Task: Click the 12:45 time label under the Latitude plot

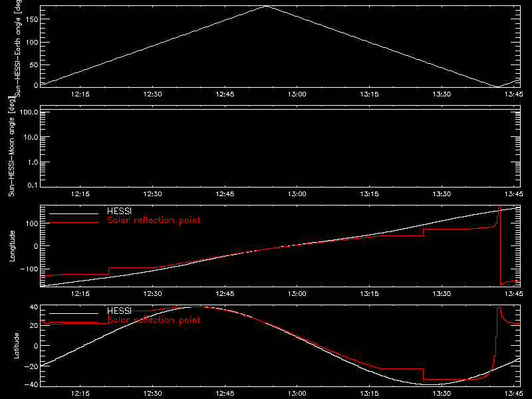Action: click(x=225, y=394)
